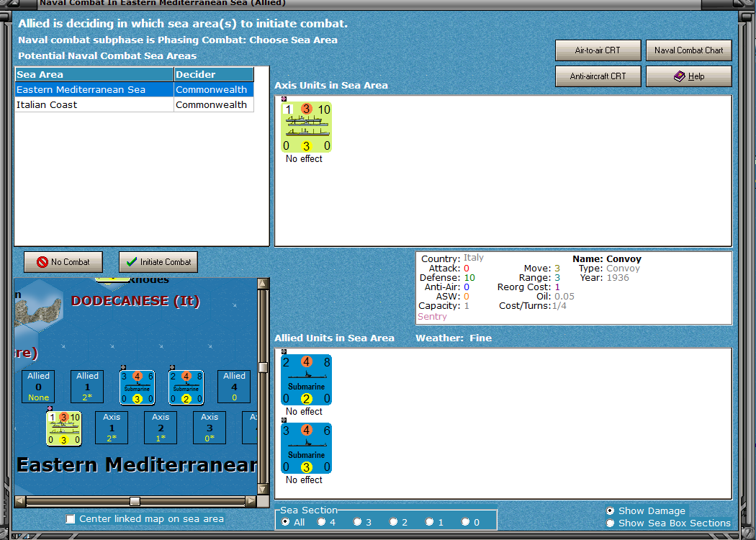Click No effect under the convoy

tap(304, 158)
